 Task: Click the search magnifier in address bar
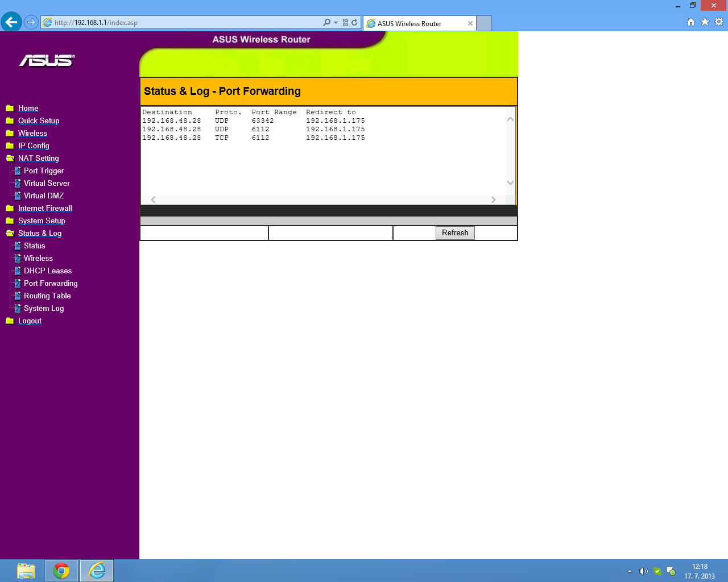pyautogui.click(x=326, y=23)
